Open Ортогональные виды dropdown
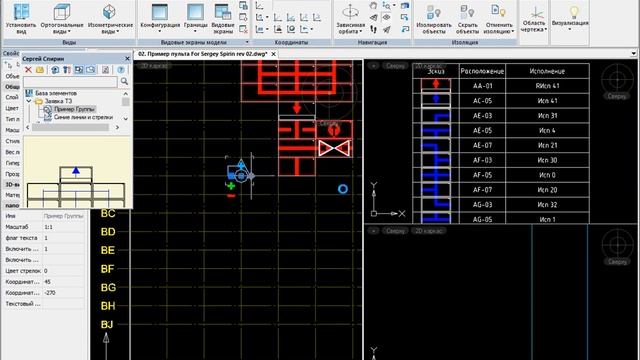The width and height of the screenshot is (640, 360). pyautogui.click(x=62, y=28)
